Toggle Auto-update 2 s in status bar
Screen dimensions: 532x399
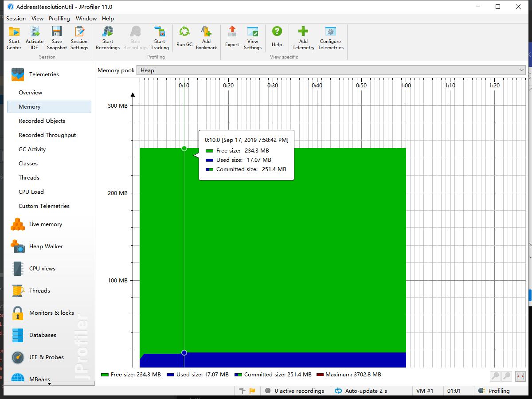(x=361, y=391)
